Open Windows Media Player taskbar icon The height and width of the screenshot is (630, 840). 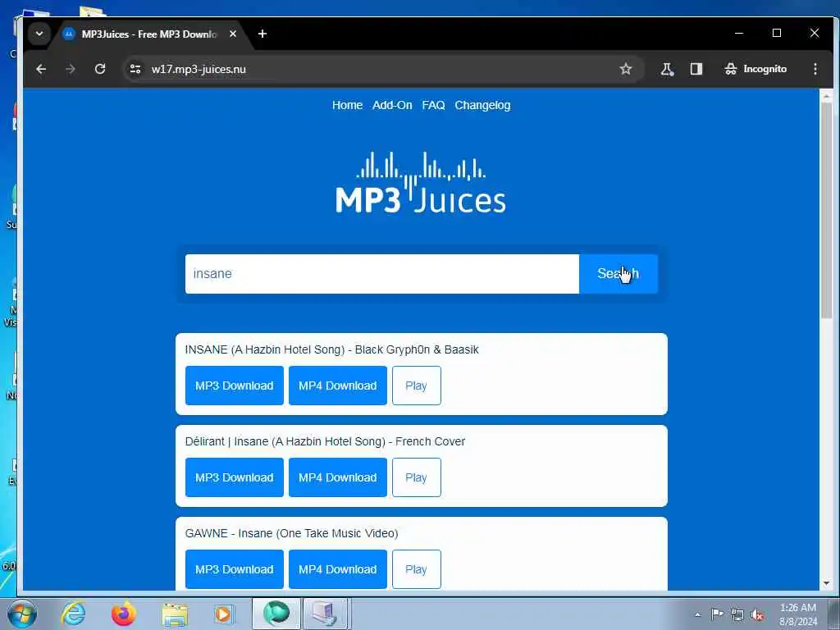224,614
